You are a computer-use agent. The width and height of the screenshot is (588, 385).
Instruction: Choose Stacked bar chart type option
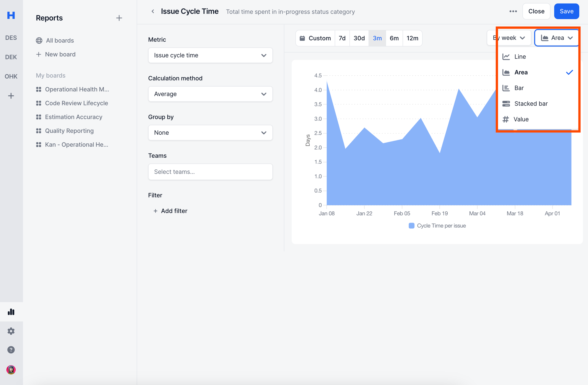(531, 103)
